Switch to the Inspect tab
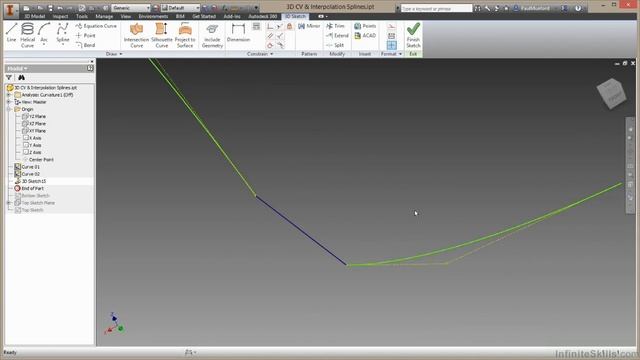The height and width of the screenshot is (360, 640). click(60, 16)
